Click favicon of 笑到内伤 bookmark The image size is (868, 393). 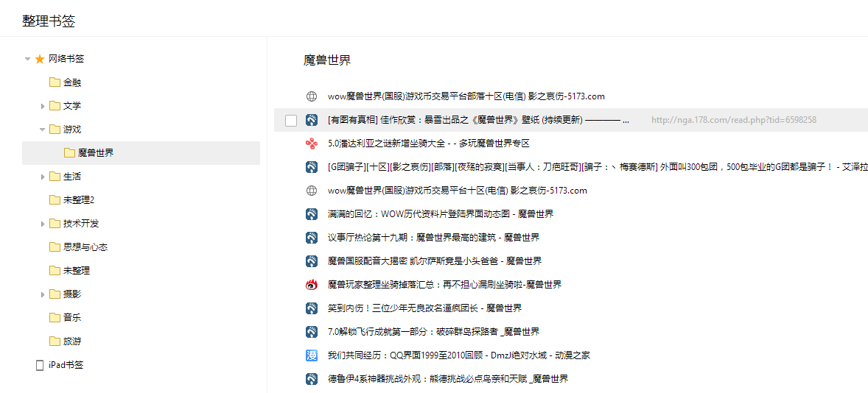(x=311, y=308)
